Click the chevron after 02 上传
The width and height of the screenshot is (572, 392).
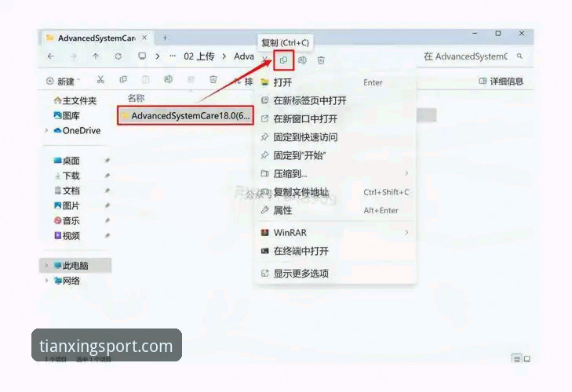pyautogui.click(x=224, y=56)
